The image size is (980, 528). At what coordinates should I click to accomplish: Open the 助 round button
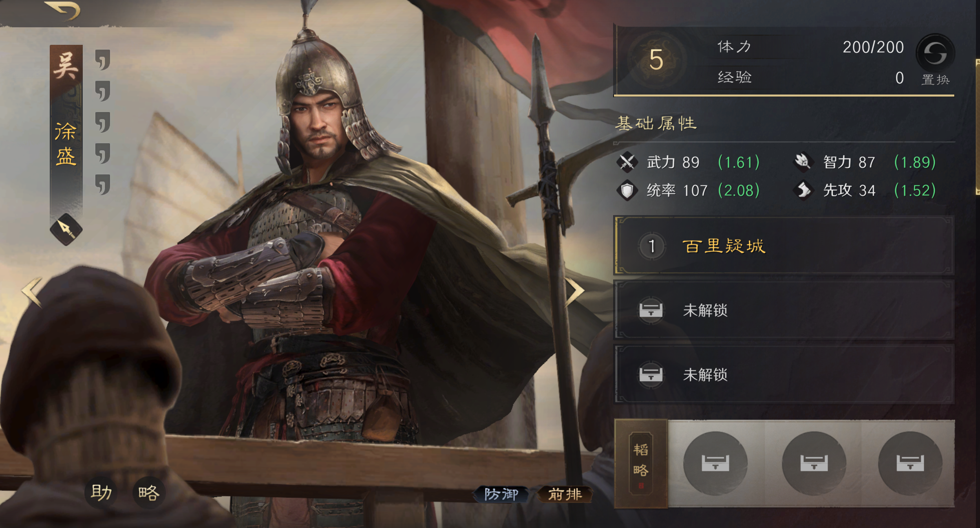tap(101, 492)
